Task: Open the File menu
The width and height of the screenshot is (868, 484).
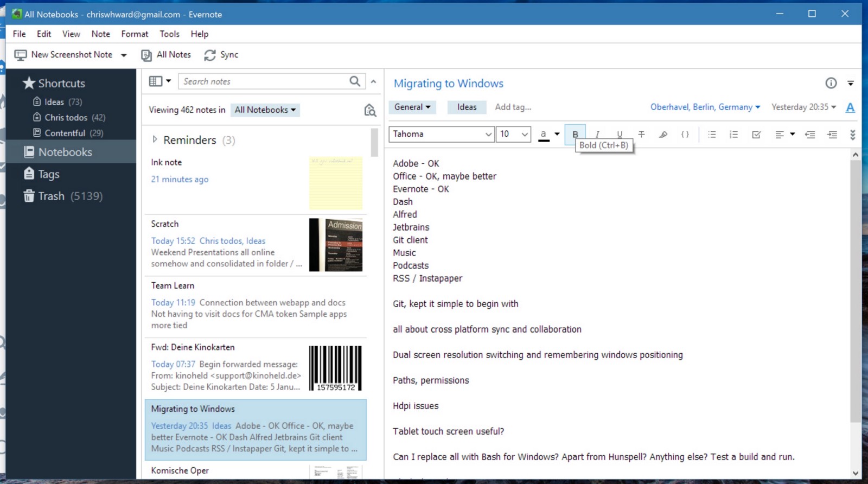Action: point(19,34)
